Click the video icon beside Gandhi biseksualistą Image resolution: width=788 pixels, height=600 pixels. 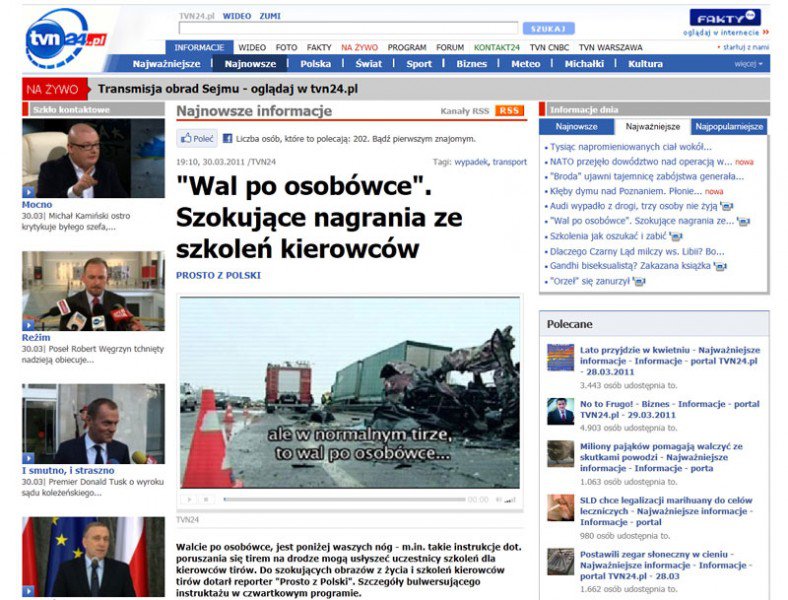tap(720, 266)
